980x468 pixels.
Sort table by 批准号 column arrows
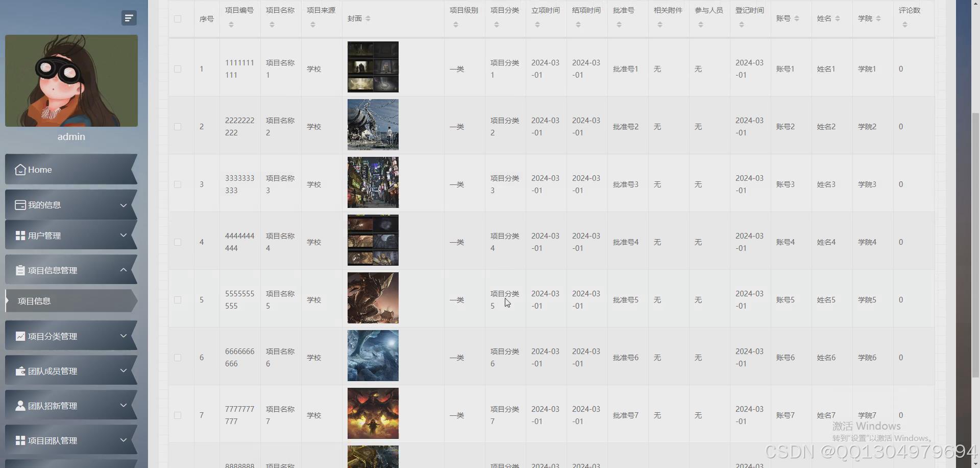[619, 25]
